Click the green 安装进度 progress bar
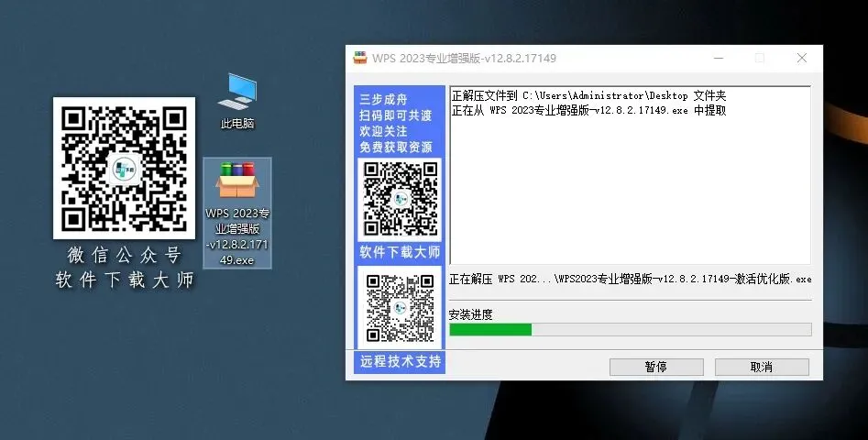Viewport: 868px width, 440px height. 631,330
